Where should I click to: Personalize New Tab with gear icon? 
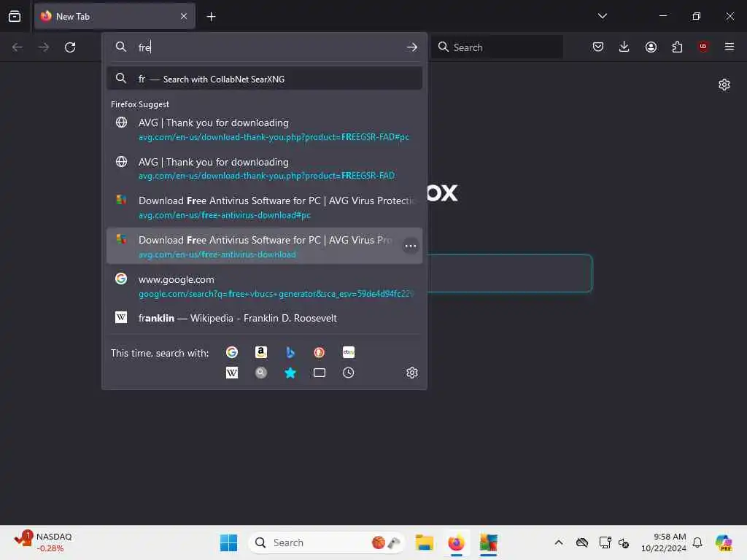click(724, 85)
